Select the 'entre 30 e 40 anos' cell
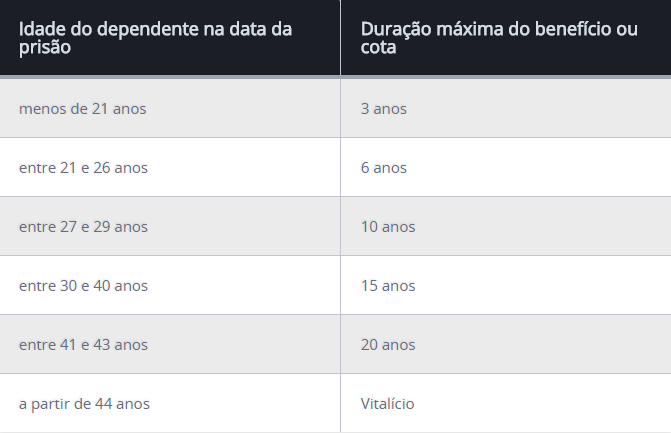This screenshot has height=433, width=671. click(83, 285)
